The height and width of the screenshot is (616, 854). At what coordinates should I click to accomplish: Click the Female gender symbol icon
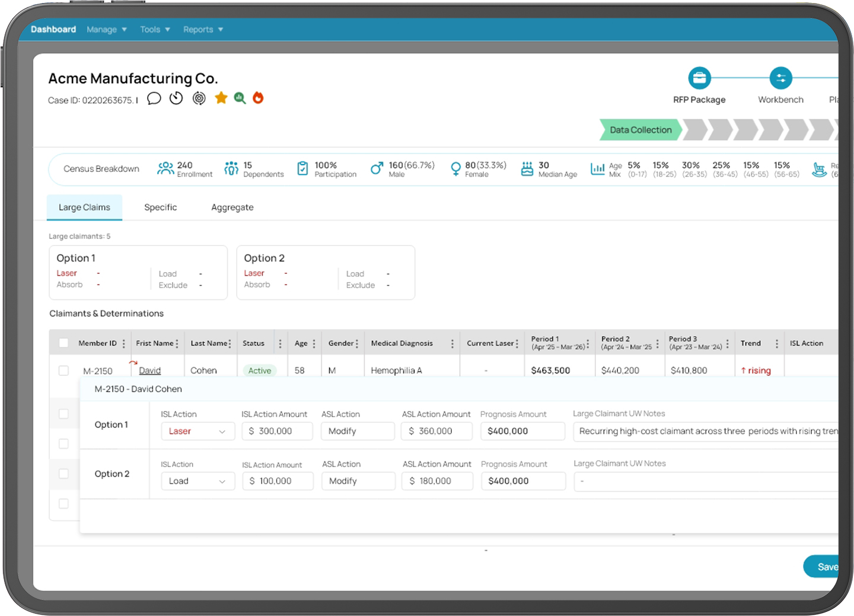click(455, 170)
